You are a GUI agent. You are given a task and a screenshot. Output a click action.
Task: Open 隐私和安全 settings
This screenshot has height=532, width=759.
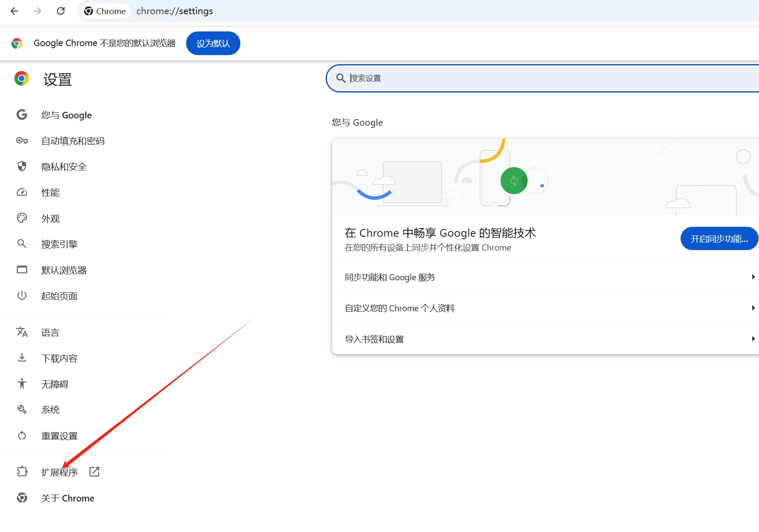click(64, 167)
